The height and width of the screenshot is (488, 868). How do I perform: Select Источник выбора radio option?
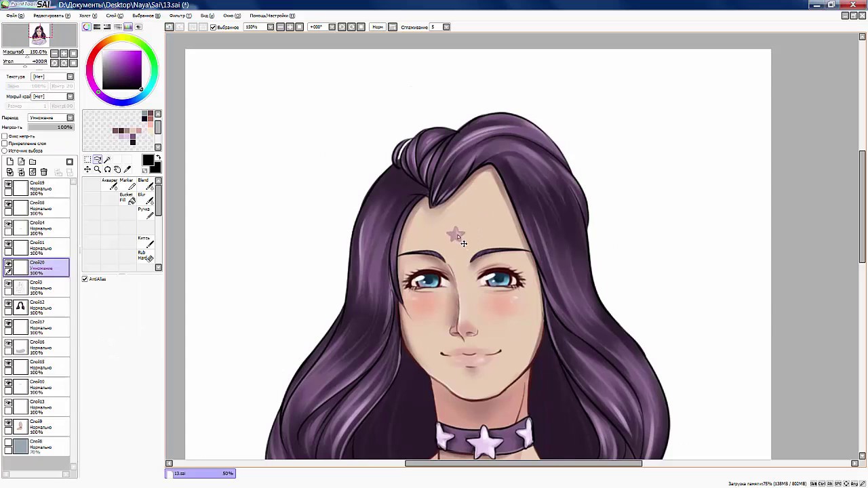(4, 150)
